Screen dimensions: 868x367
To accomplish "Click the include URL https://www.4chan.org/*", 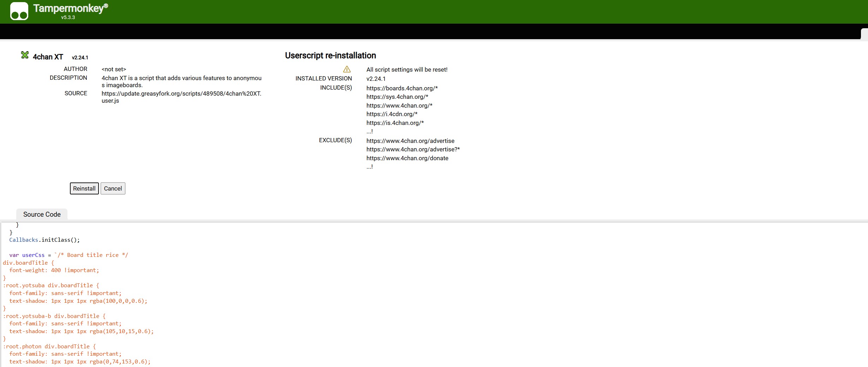I will (399, 106).
